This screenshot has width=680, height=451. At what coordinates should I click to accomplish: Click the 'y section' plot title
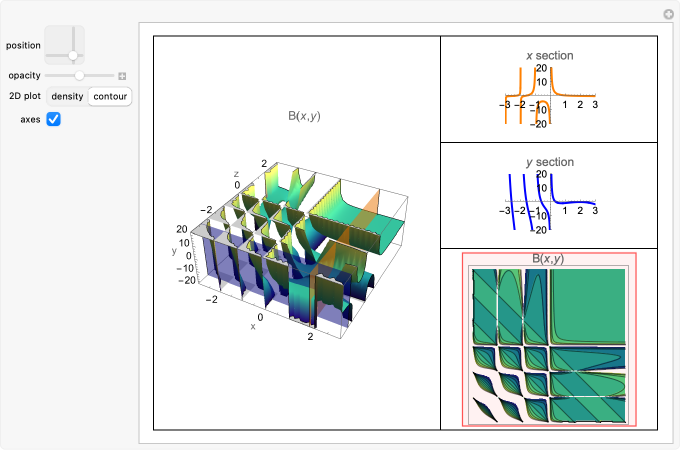click(549, 162)
